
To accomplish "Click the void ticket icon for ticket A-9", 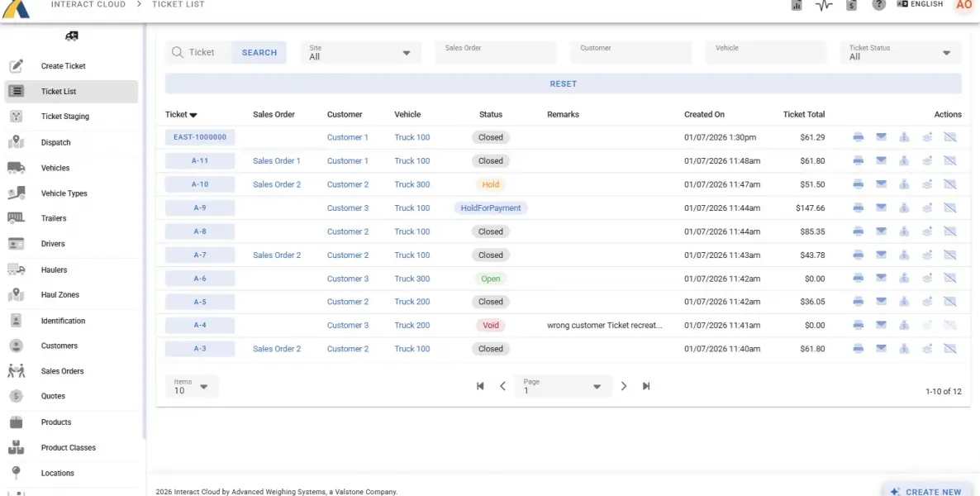I will pyautogui.click(x=949, y=208).
